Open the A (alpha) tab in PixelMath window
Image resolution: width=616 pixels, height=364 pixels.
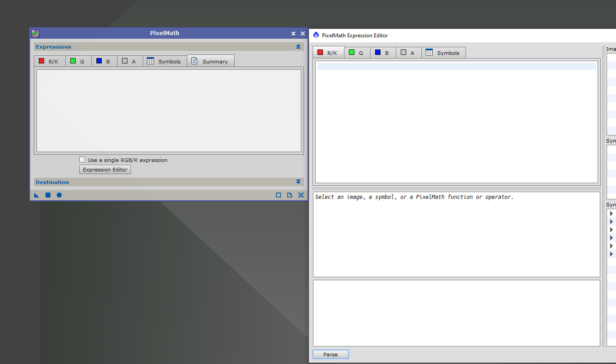[130, 61]
